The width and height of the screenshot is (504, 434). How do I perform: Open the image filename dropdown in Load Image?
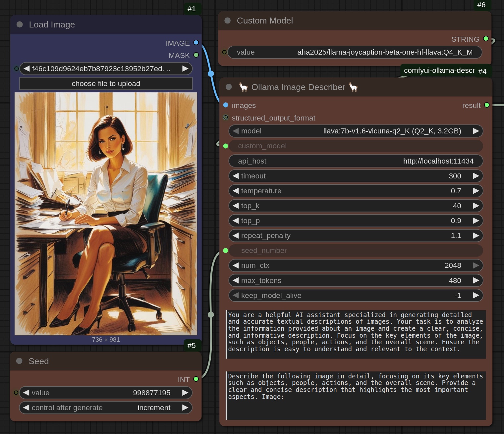point(106,69)
